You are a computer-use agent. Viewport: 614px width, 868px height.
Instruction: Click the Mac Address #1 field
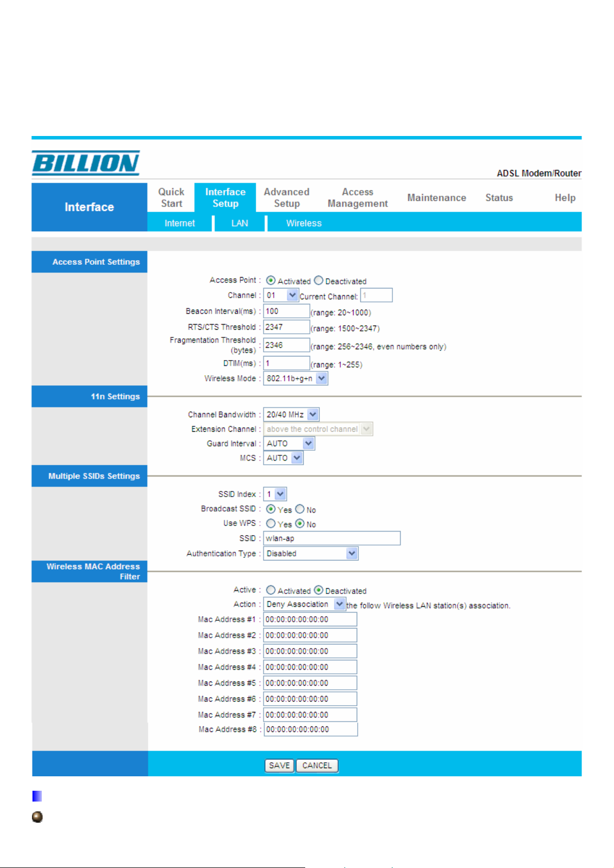point(310,619)
